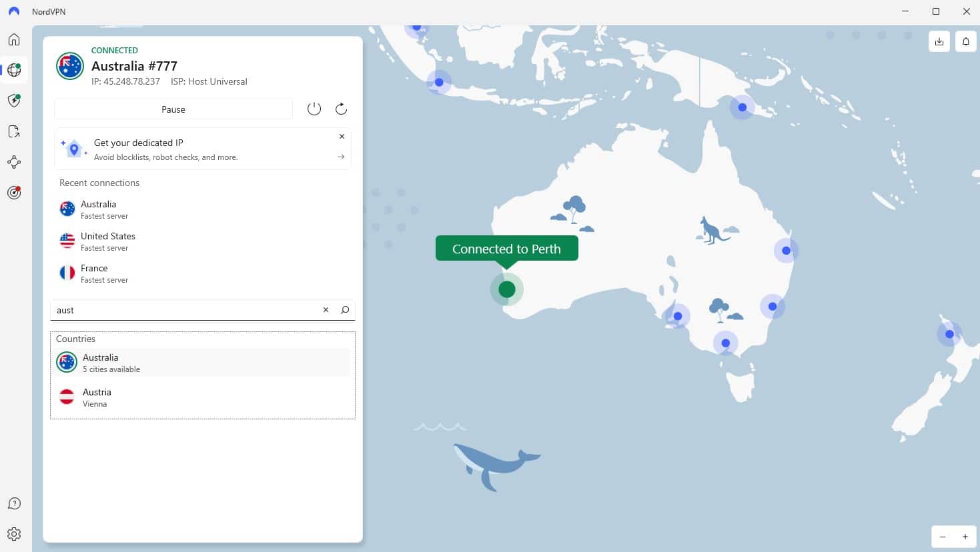Viewport: 980px width, 552px height.
Task: Select the Adelaide server dot on map
Action: (678, 316)
